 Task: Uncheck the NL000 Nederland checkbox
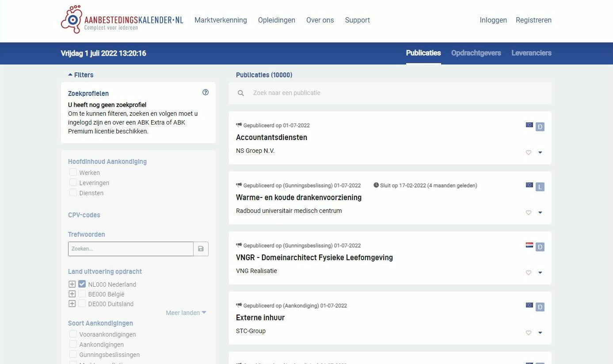coord(82,284)
